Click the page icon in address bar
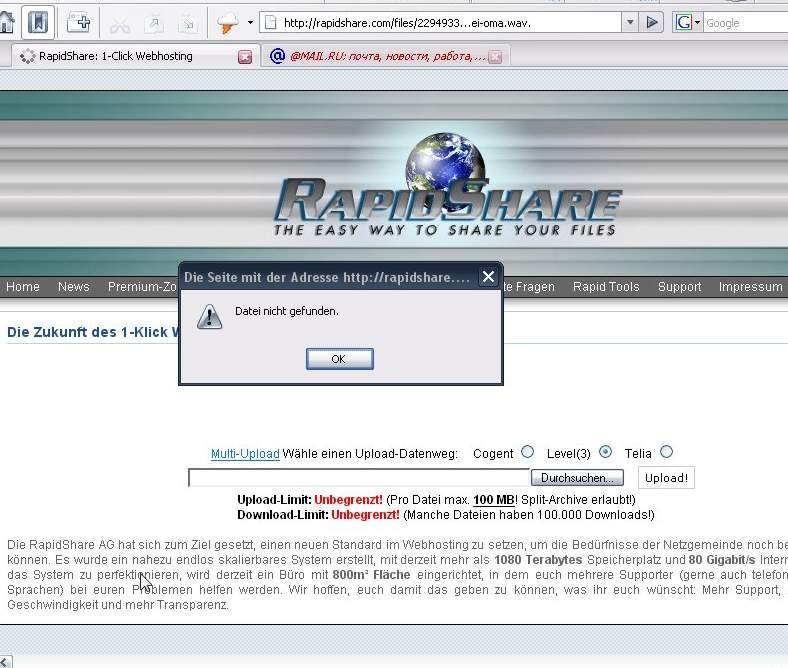This screenshot has height=668, width=788. point(270,23)
